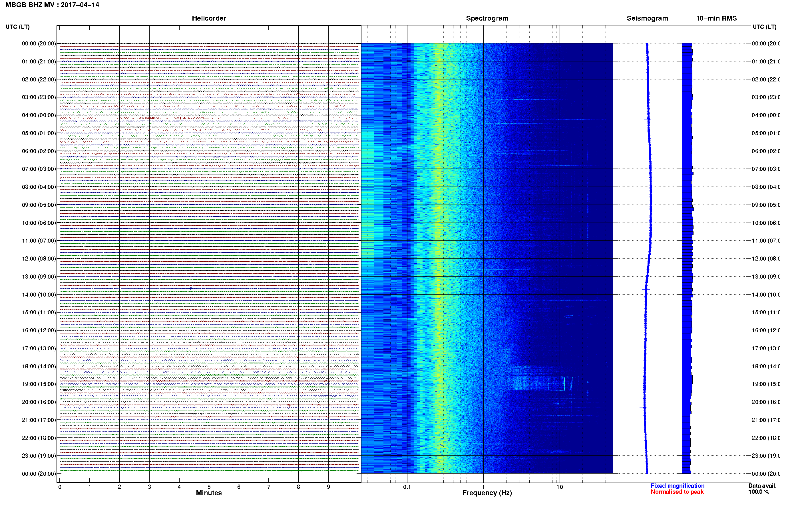Click left time label '04:00 (00:00)'
The image size is (812, 508).
39,115
